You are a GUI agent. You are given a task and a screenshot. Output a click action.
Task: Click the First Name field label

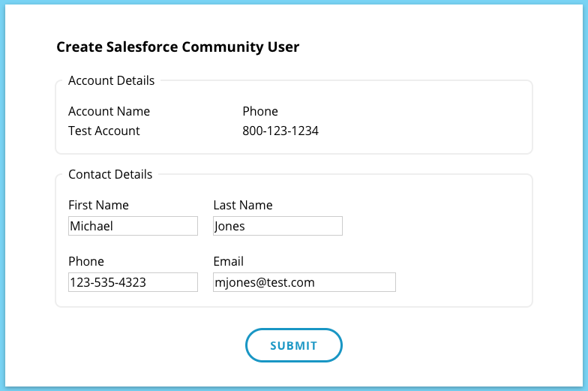pyautogui.click(x=98, y=205)
